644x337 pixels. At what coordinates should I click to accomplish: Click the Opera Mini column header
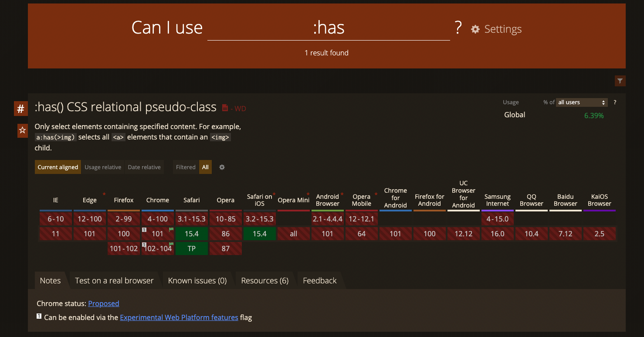tap(294, 200)
